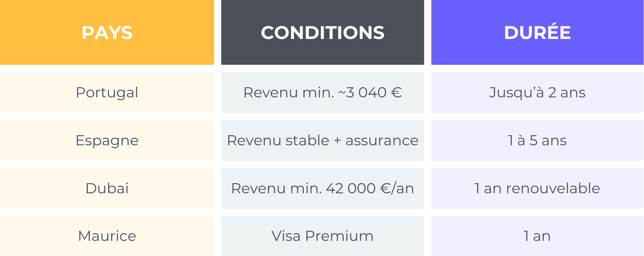Select the Portugal country cell
The height and width of the screenshot is (256, 644).
107,92
